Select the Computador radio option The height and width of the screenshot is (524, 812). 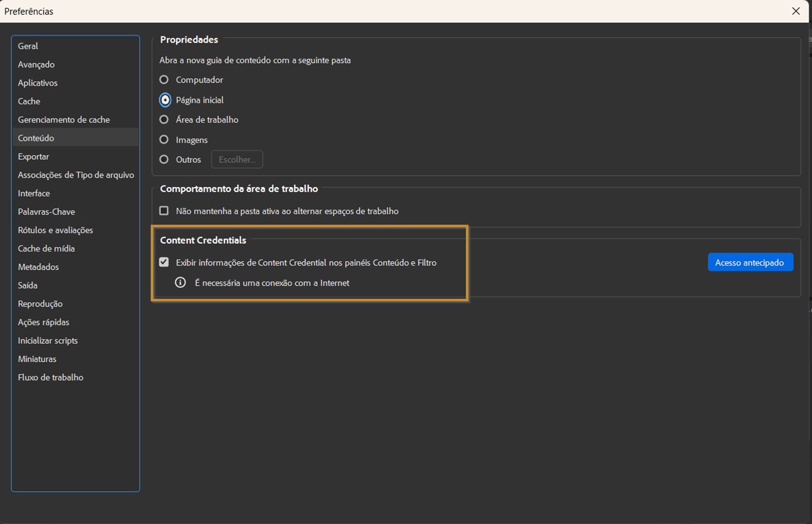164,80
